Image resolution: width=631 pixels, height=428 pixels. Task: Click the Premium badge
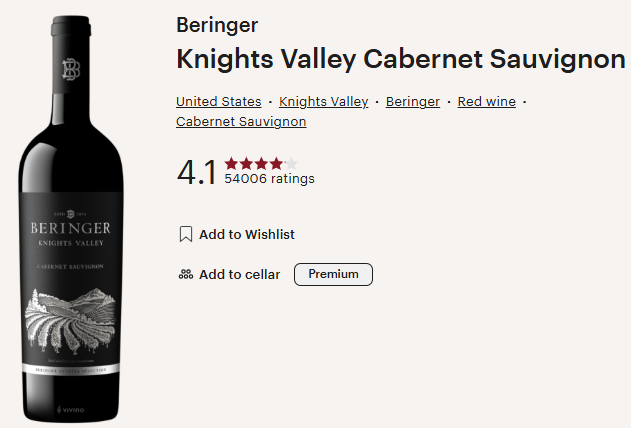(333, 274)
